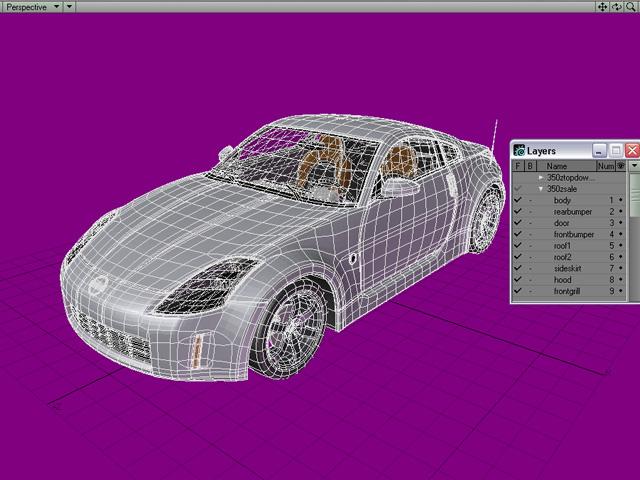Uncheck foreground checkmark for rearbumper layer

(518, 212)
